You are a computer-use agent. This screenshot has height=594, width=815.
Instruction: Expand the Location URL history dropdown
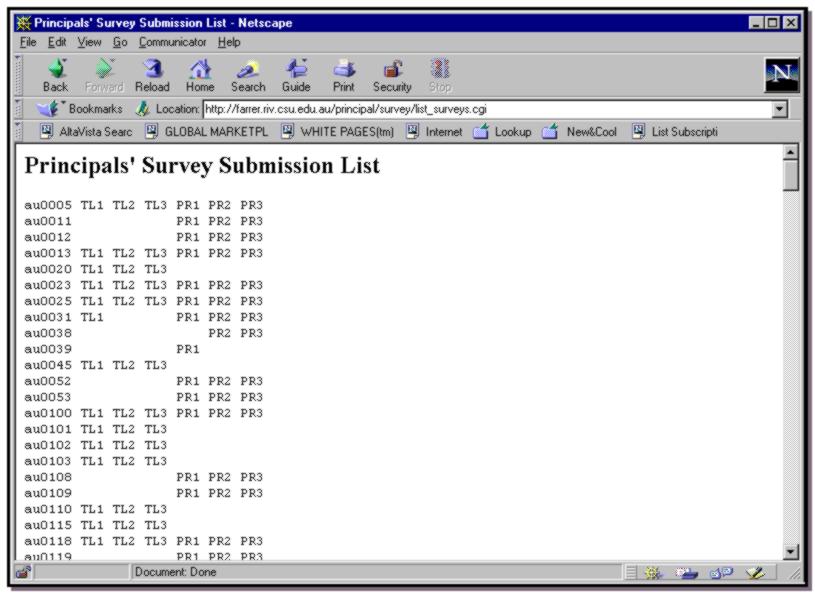(780, 109)
